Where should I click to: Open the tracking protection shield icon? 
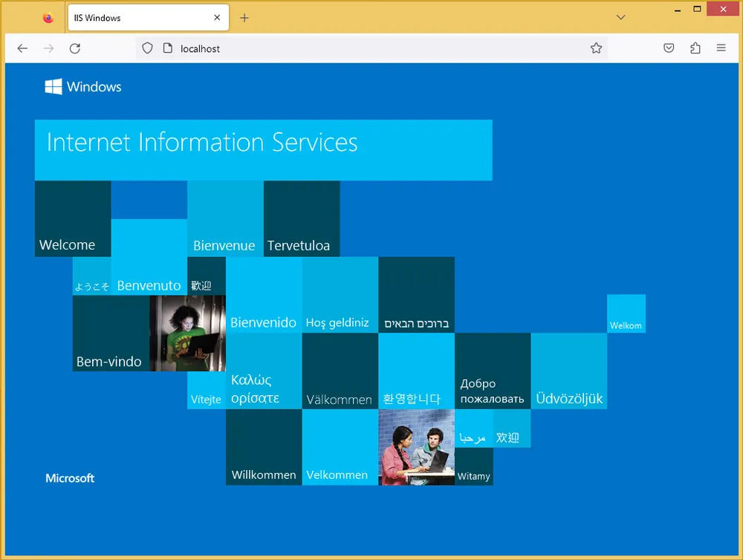147,48
